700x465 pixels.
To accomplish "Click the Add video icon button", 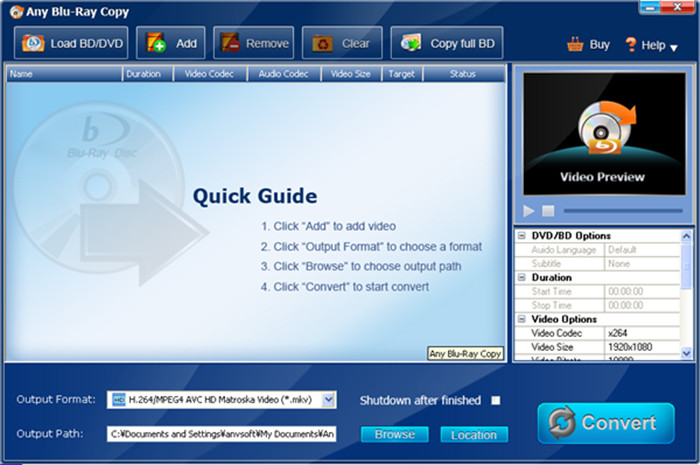I will pos(156,43).
